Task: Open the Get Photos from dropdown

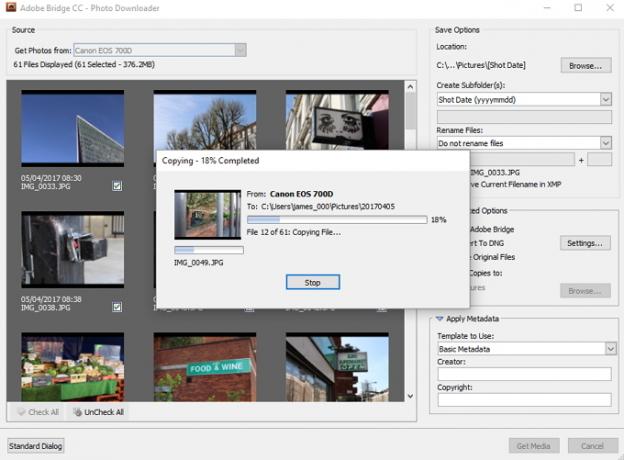Action: coord(240,50)
